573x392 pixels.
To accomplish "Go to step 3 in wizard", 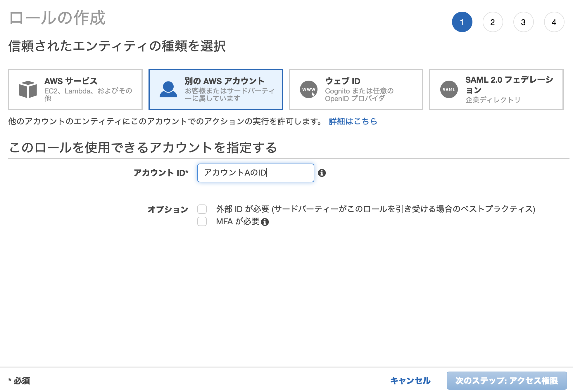I will [x=524, y=22].
